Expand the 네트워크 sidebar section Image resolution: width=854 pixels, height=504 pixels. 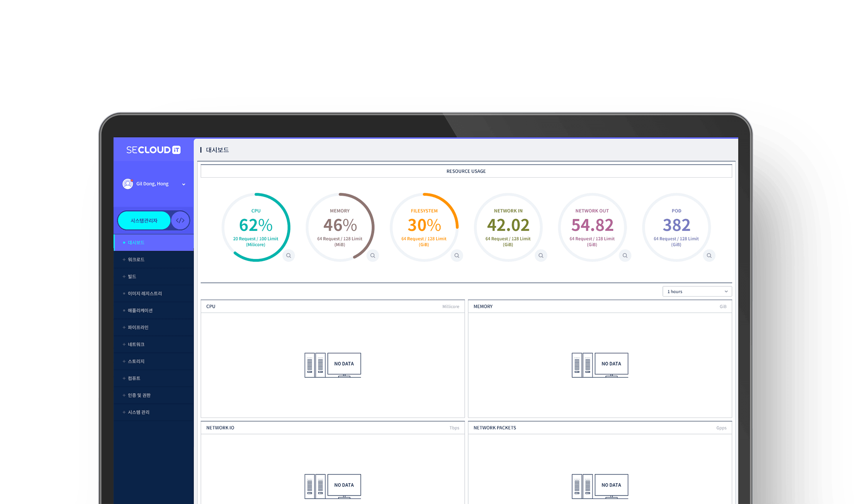136,344
